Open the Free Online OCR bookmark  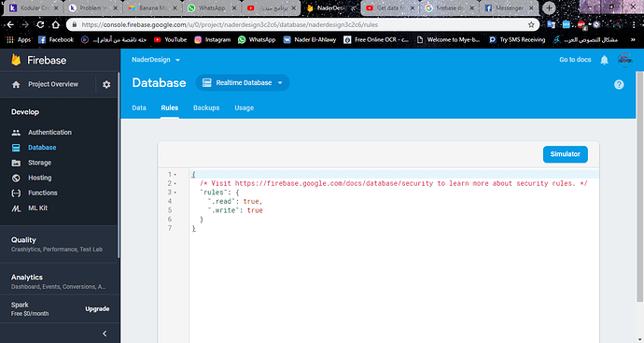point(376,39)
